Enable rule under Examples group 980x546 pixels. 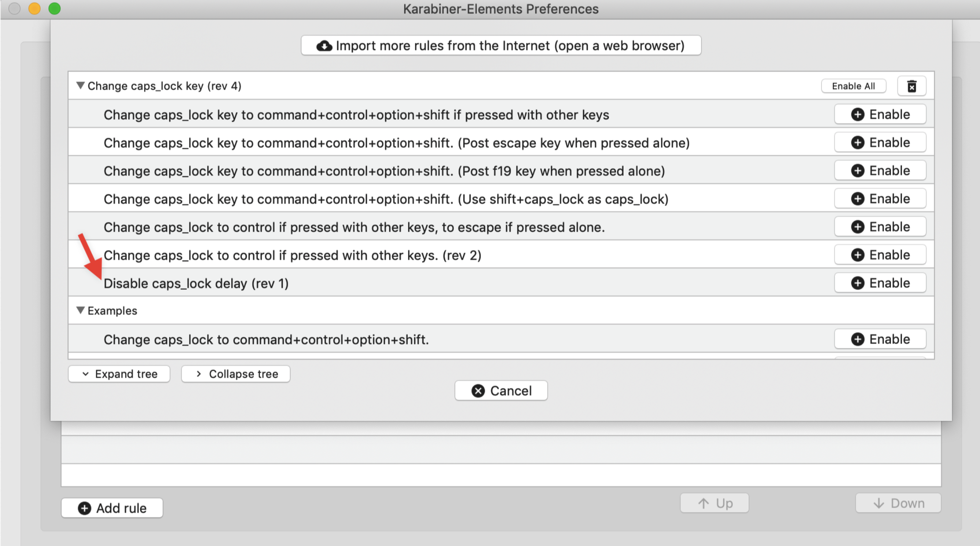[880, 339]
